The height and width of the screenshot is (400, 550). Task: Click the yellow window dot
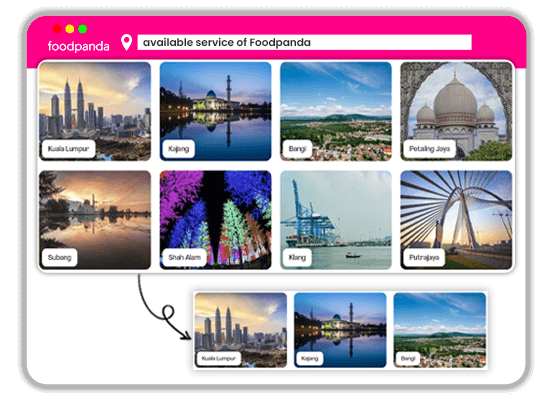(70, 29)
